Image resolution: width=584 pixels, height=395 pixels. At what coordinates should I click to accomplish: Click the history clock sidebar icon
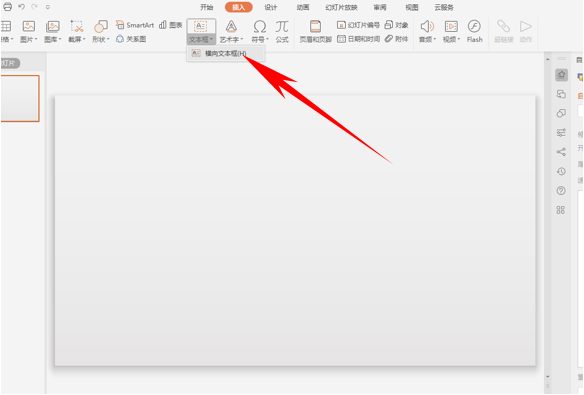[561, 171]
